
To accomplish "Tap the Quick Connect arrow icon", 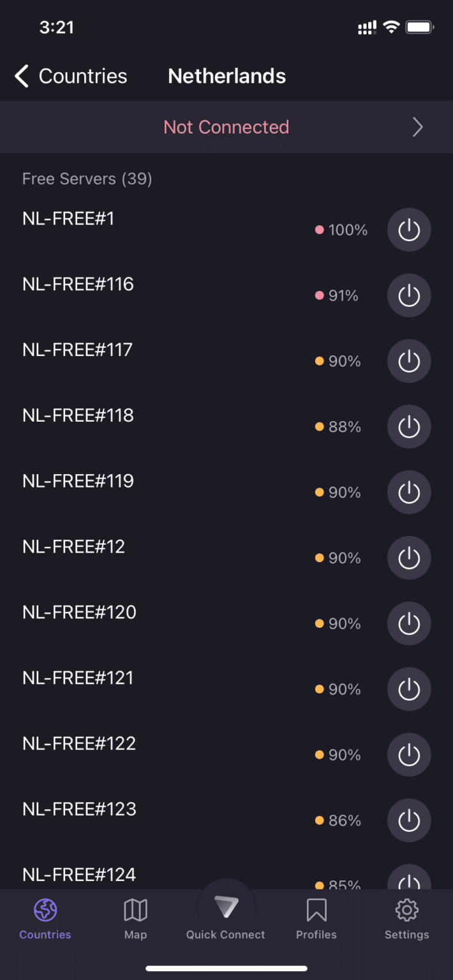I will [x=226, y=907].
